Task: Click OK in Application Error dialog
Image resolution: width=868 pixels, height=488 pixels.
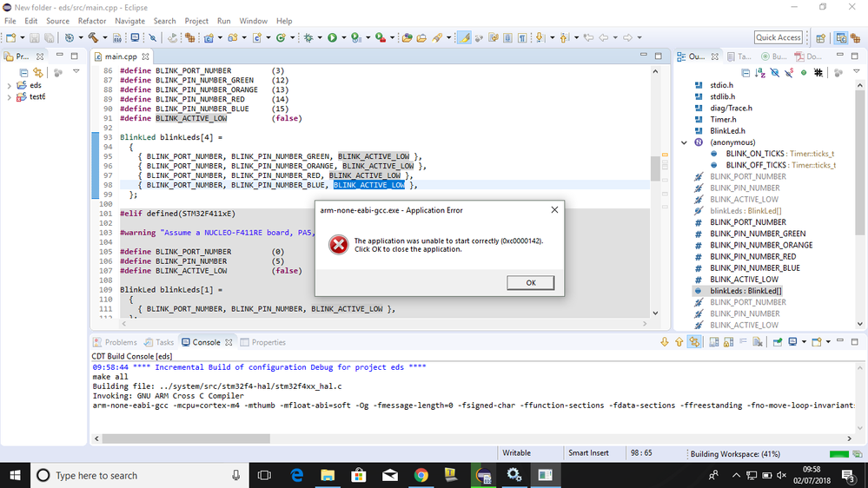Action: pos(530,283)
